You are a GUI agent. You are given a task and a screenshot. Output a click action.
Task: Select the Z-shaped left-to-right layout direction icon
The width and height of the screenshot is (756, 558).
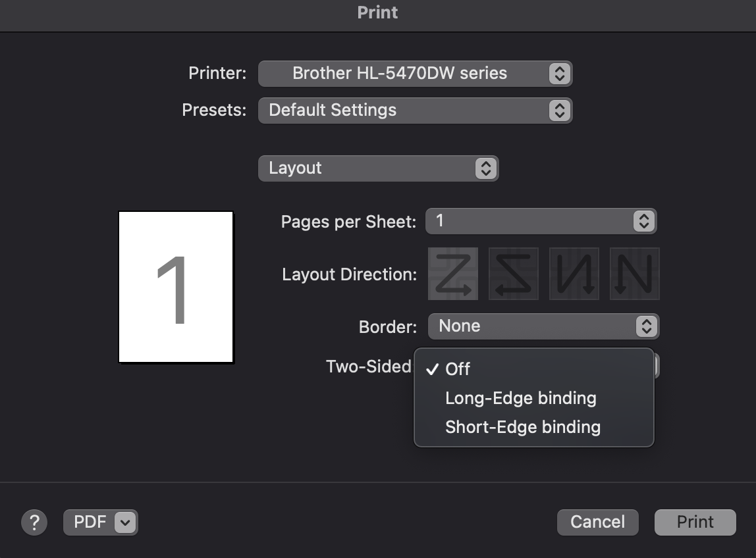453,274
